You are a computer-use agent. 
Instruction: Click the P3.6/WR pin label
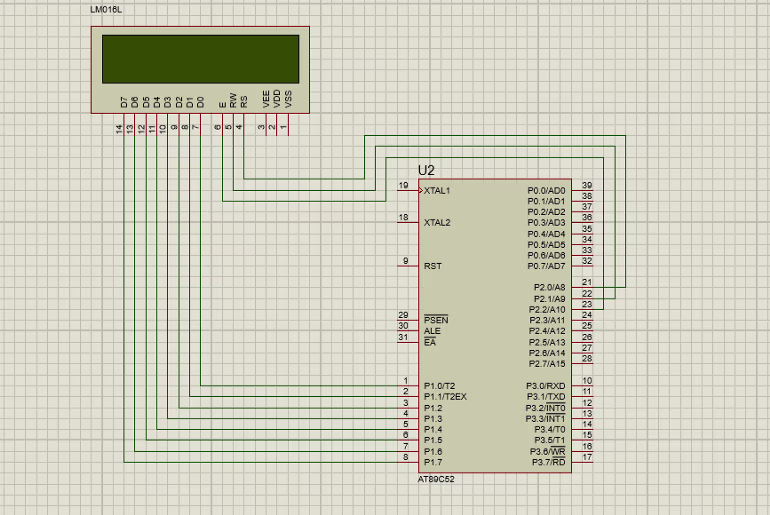(x=548, y=451)
